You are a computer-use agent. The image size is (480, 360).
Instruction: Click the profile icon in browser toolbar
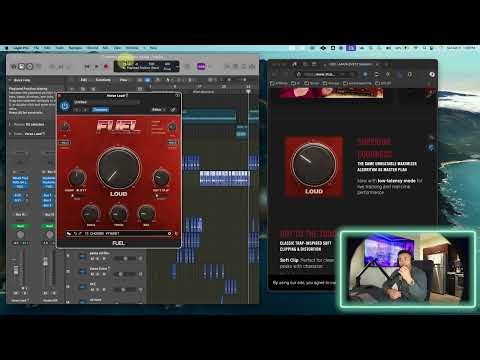click(432, 74)
